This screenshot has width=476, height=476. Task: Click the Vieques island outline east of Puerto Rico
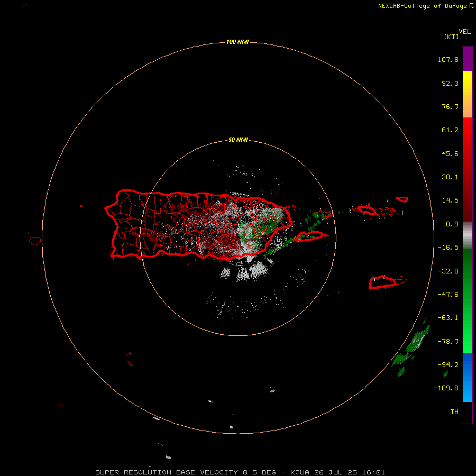(309, 236)
